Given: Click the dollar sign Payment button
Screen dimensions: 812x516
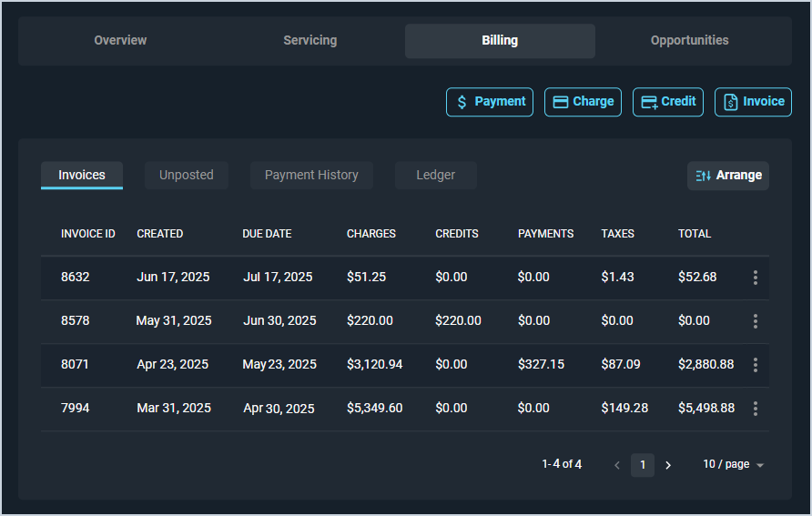Looking at the screenshot, I should coord(490,102).
